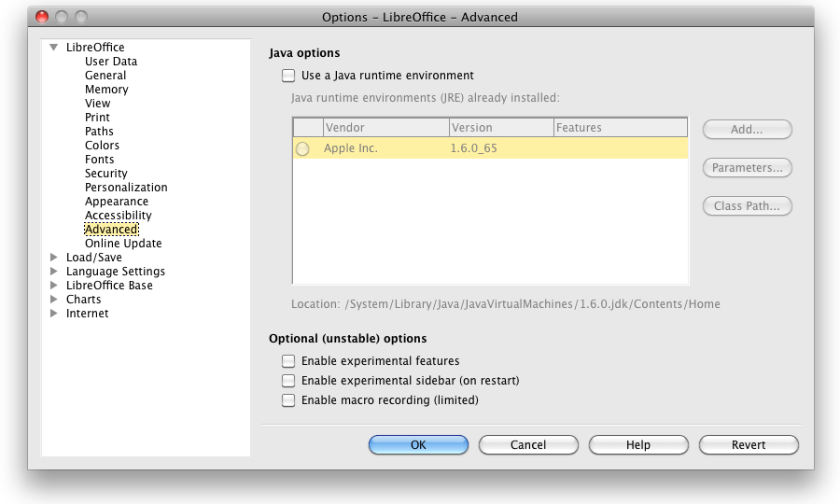Select the Advanced tree item

point(111,230)
